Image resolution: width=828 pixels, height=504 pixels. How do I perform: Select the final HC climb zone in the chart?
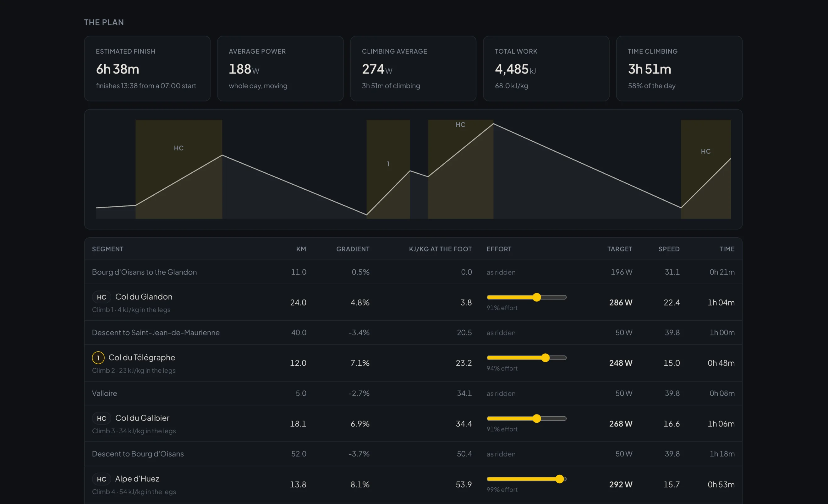(x=706, y=169)
